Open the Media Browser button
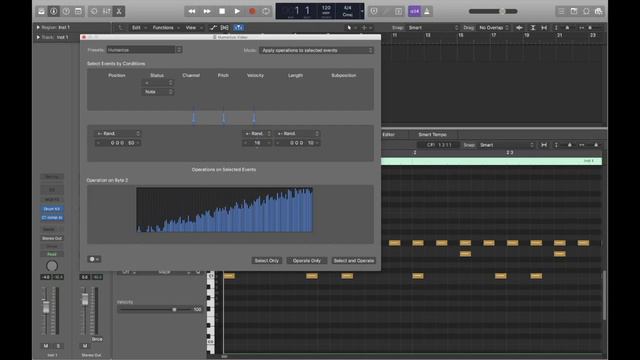 coord(598,11)
